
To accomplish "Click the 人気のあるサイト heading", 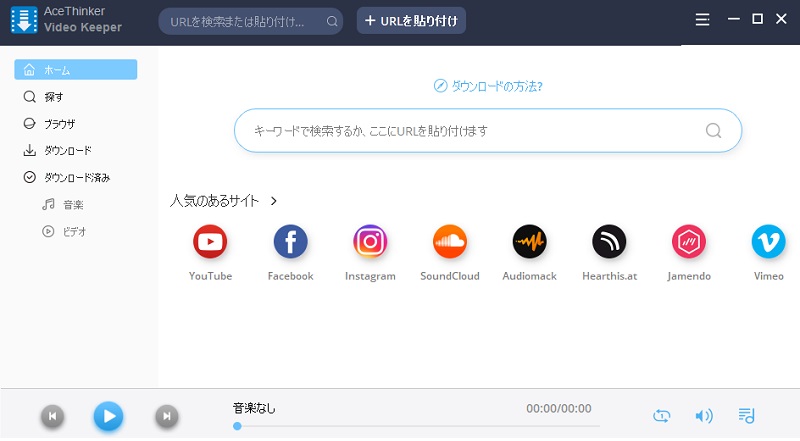I will [x=214, y=201].
